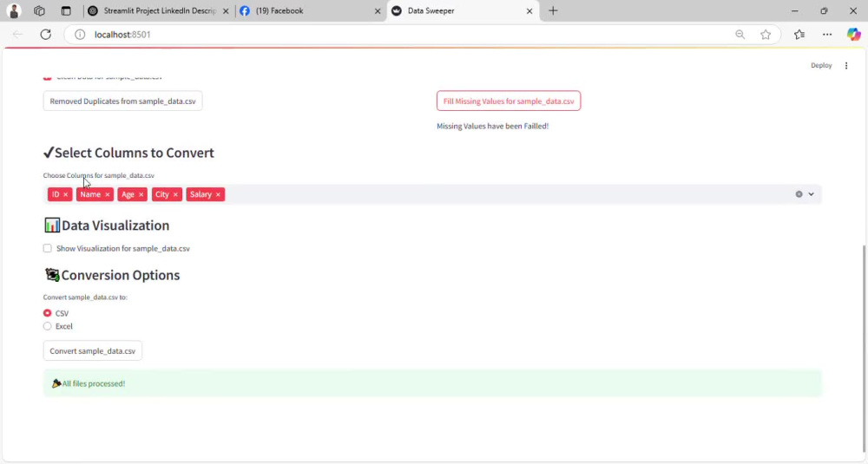This screenshot has width=868, height=464.
Task: Remove the Name column tag
Action: tap(108, 194)
